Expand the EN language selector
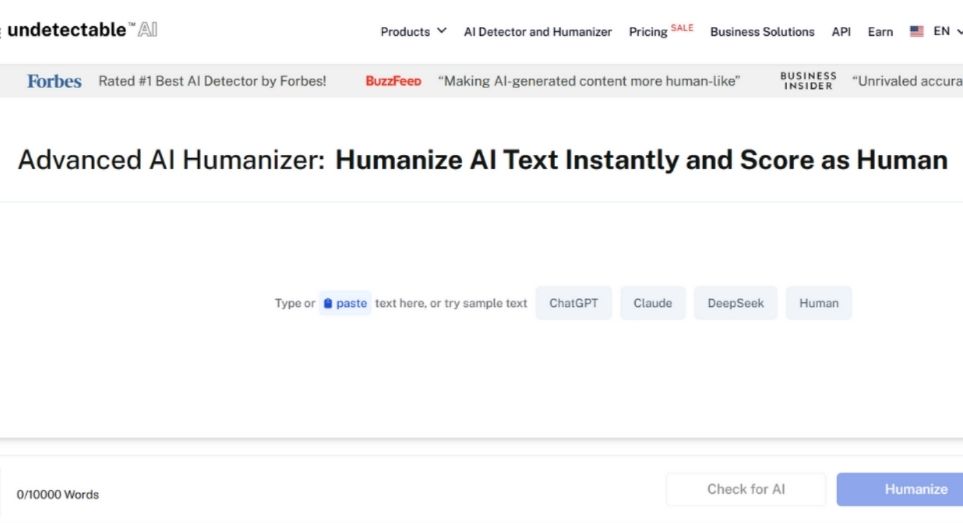Viewport: 963px width, 523px height. point(947,31)
